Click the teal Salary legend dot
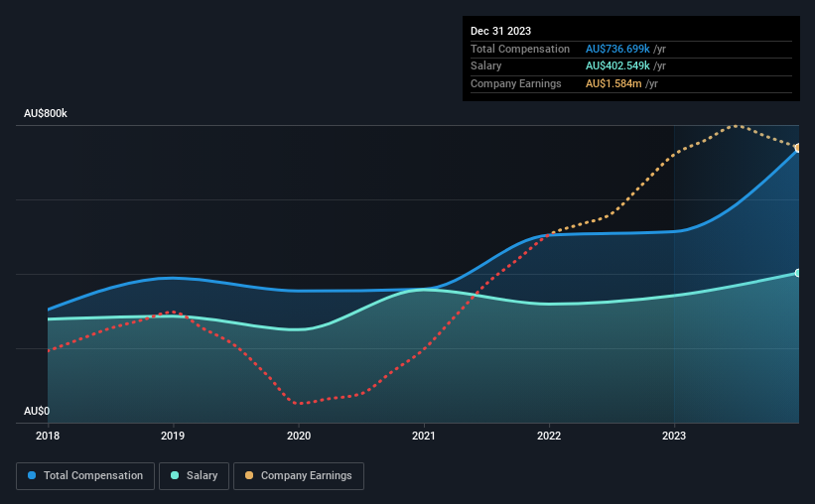This screenshot has width=815, height=504. point(175,475)
